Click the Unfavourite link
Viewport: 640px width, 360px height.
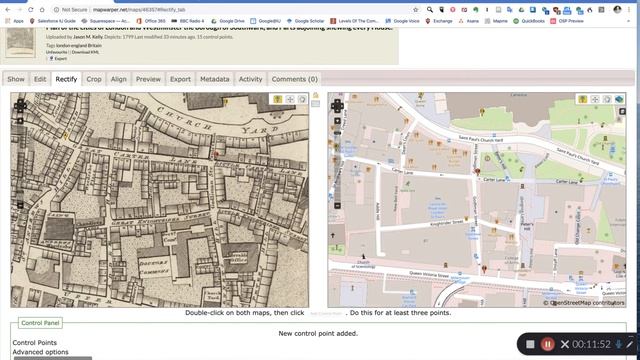coord(56,52)
